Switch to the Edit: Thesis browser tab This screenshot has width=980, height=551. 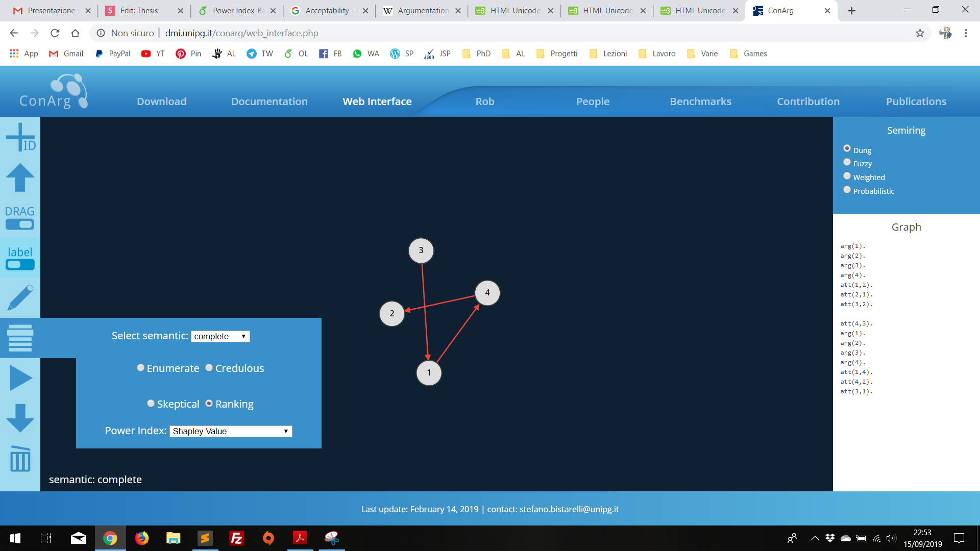coord(139,10)
